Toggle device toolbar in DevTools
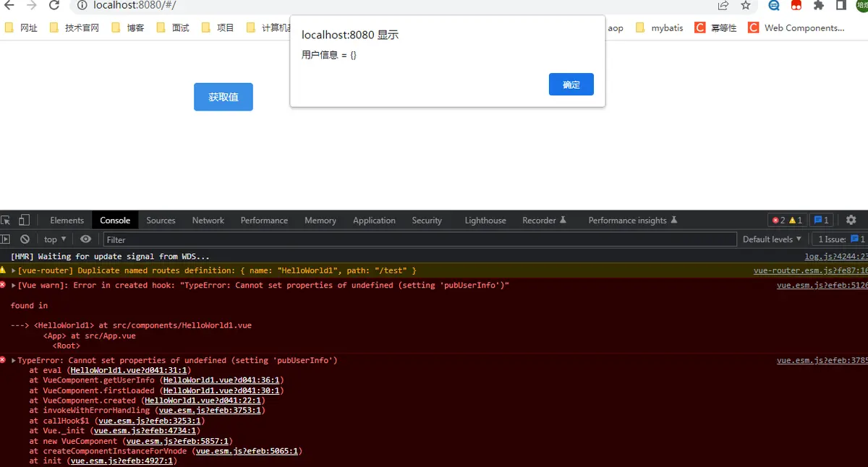Viewport: 868px width, 467px height. 24,220
